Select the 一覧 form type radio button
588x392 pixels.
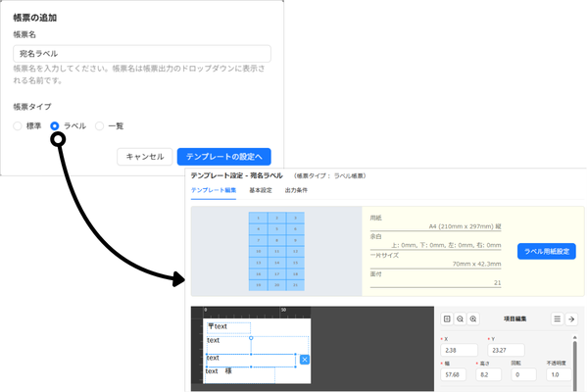click(100, 126)
